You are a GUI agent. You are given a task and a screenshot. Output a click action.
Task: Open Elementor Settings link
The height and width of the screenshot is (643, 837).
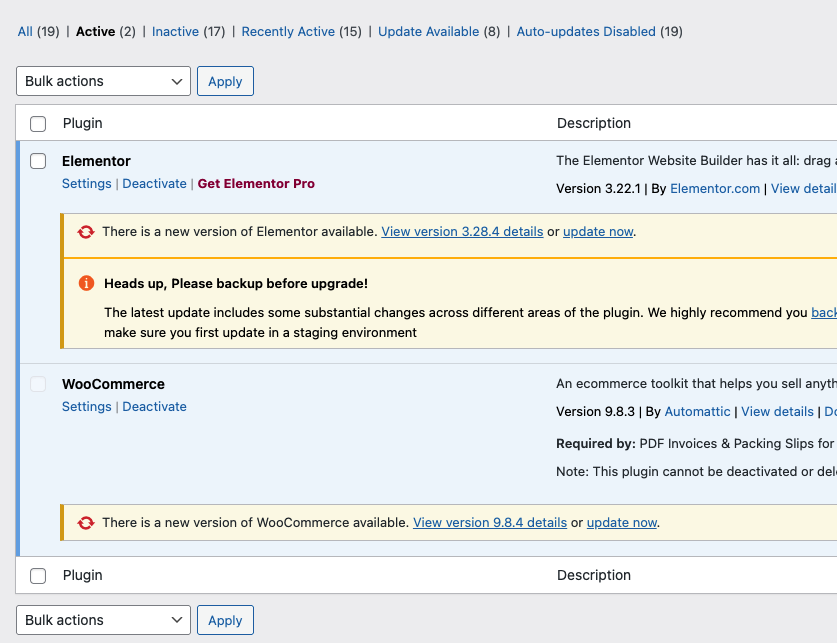(86, 184)
